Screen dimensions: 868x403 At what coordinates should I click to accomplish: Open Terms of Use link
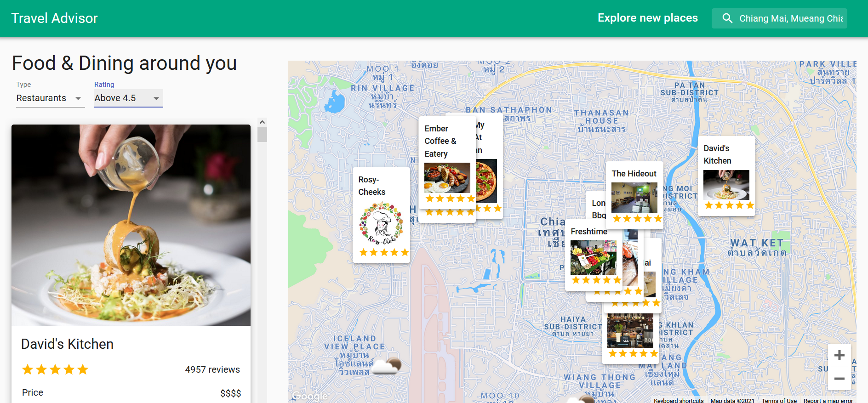pos(779,400)
